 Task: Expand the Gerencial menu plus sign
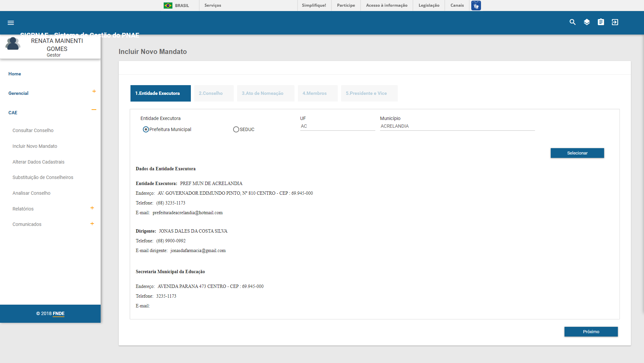94,91
